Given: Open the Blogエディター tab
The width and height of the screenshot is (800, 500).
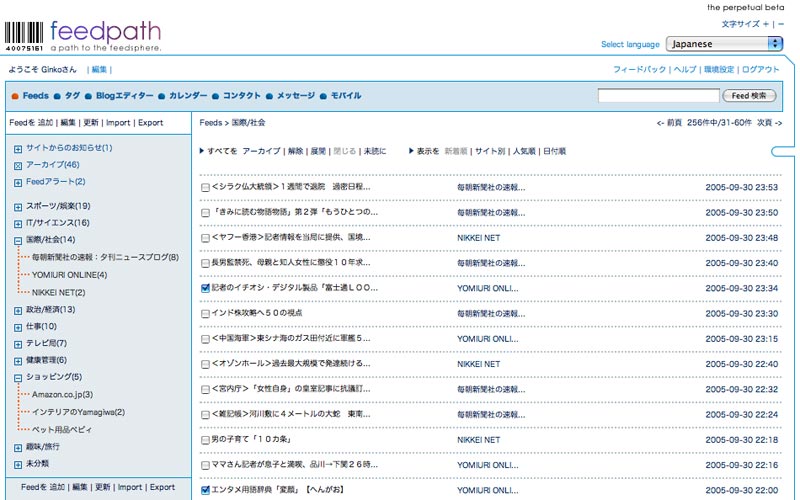Looking at the screenshot, I should coord(124,95).
